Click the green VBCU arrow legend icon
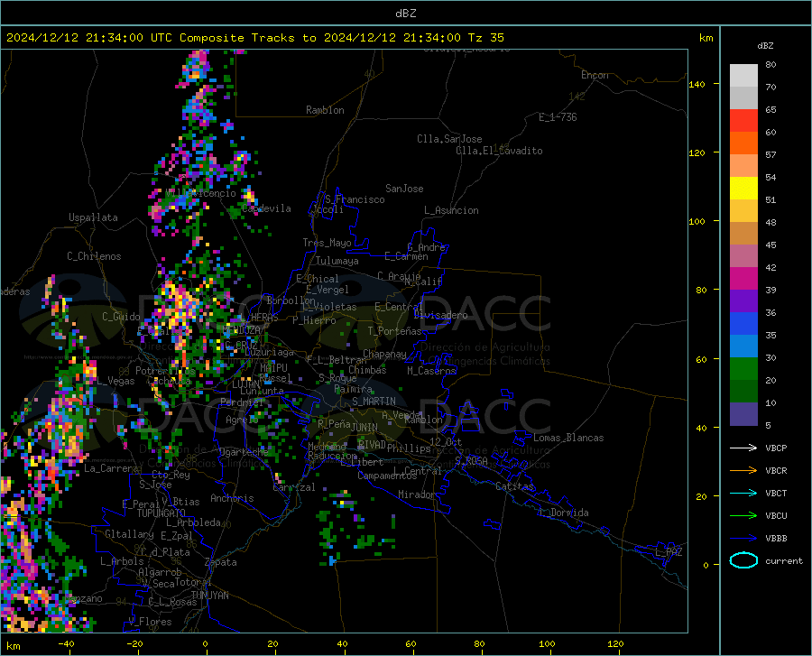The image size is (812, 656). tap(743, 515)
